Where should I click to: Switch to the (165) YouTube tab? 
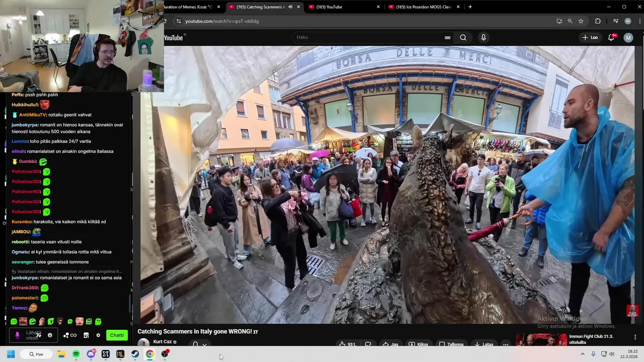click(344, 7)
